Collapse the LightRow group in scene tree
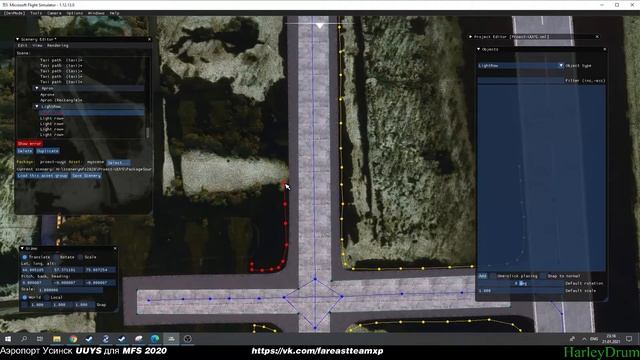This screenshot has width=640, height=360. pos(37,107)
